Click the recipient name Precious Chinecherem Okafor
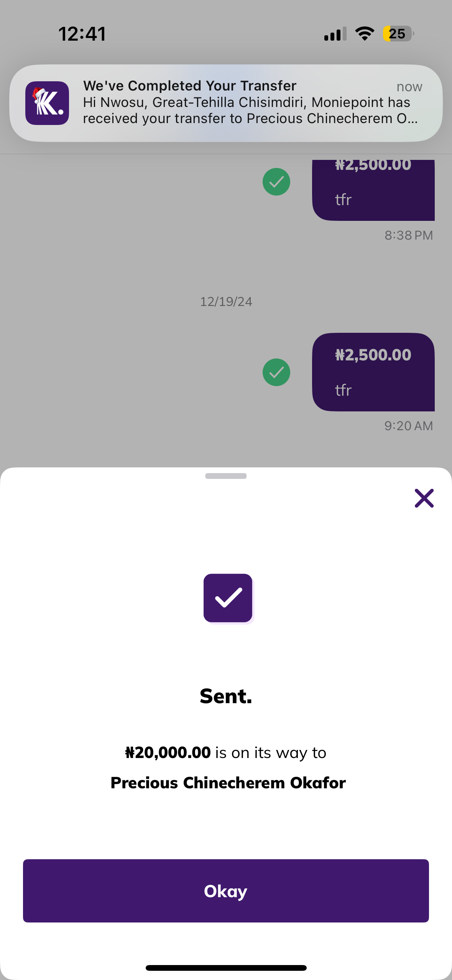The height and width of the screenshot is (980, 452). pos(228,783)
